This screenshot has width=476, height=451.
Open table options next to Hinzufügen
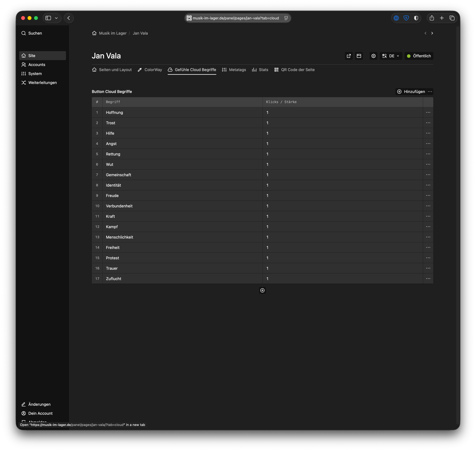click(x=430, y=92)
